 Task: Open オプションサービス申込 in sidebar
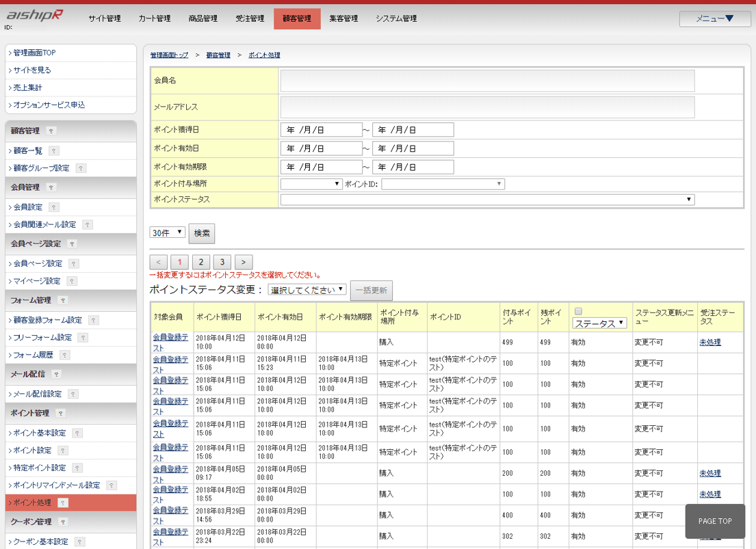[49, 105]
